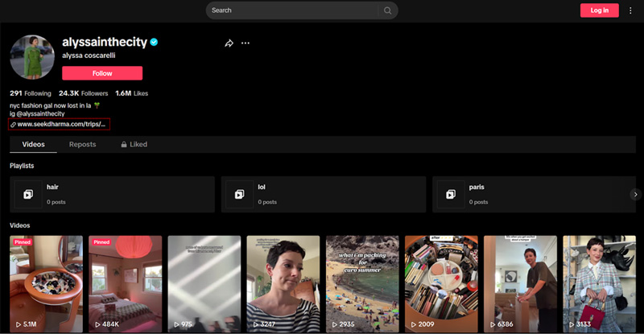This screenshot has height=334, width=644.
Task: Open the locked Liked tab
Action: (x=134, y=144)
